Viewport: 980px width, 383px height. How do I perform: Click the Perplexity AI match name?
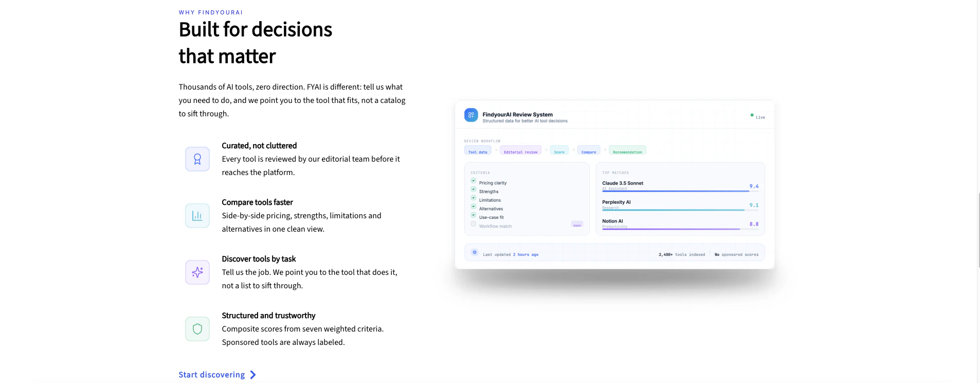point(616,202)
